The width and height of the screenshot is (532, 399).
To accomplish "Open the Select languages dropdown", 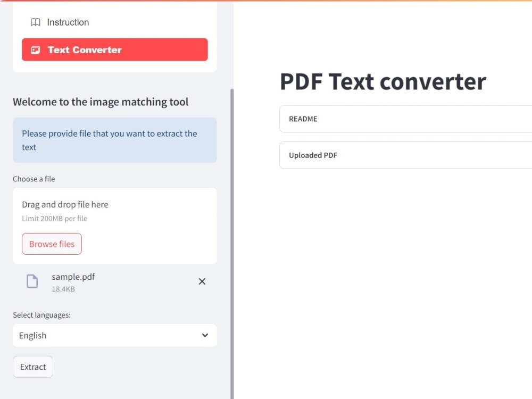I will coord(114,335).
